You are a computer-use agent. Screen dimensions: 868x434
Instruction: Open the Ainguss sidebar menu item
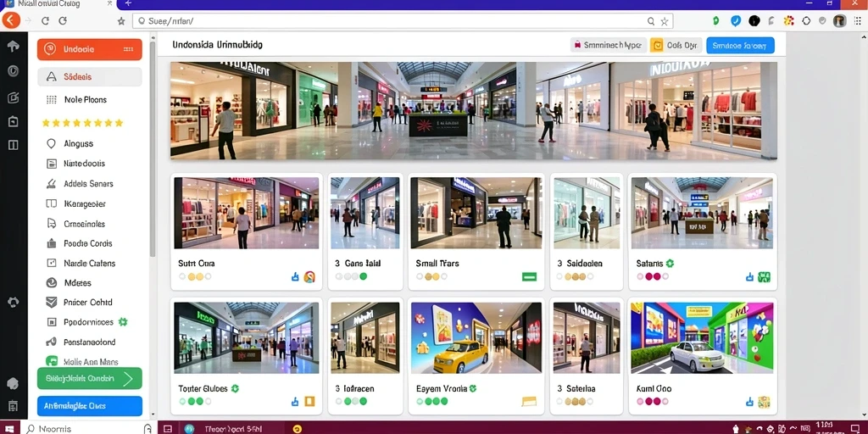point(90,143)
